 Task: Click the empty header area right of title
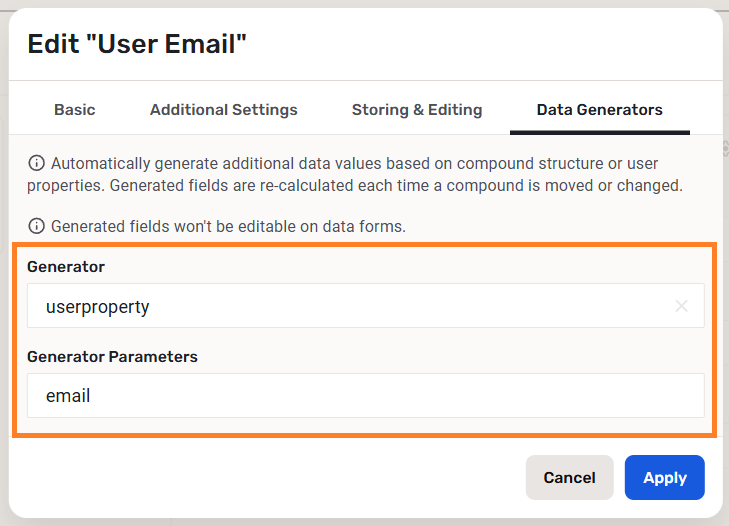pos(480,44)
